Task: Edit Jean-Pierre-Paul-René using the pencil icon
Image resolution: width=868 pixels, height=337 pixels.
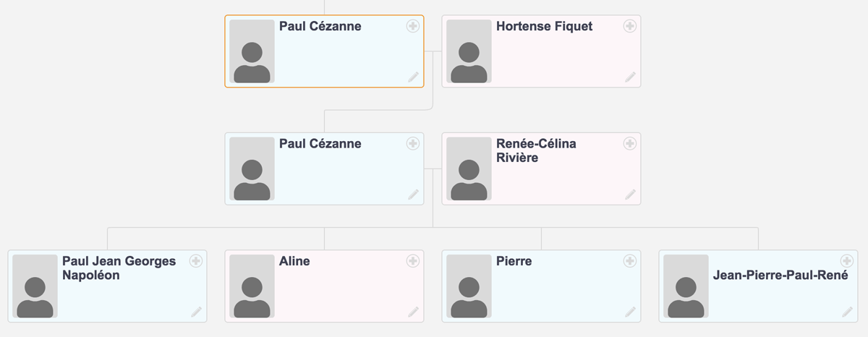Action: pyautogui.click(x=847, y=312)
